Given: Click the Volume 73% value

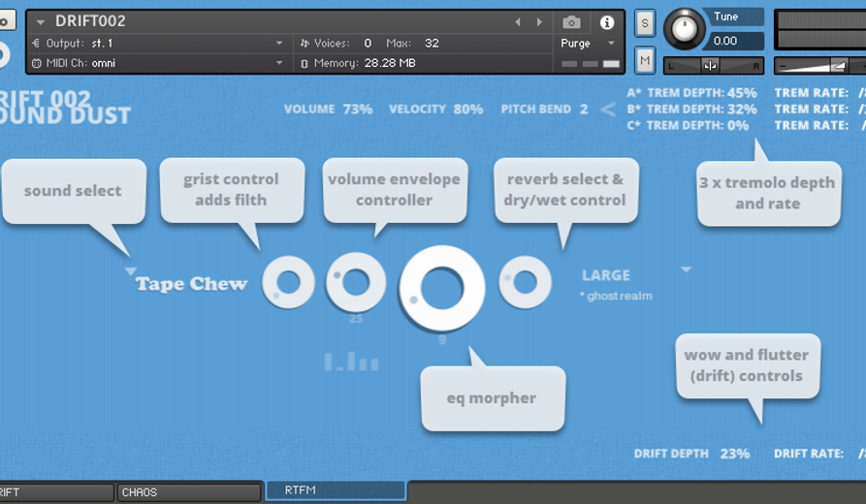Looking at the screenshot, I should [357, 110].
